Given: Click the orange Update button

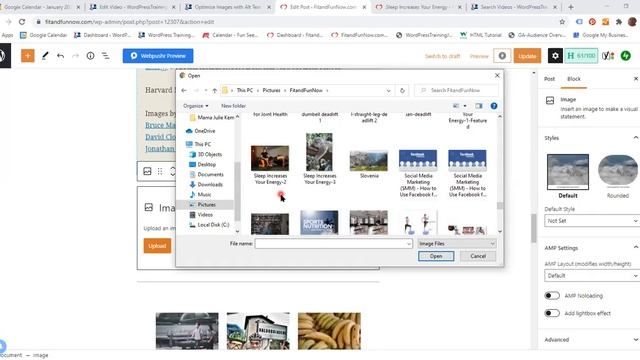Looking at the screenshot, I should click(527, 56).
